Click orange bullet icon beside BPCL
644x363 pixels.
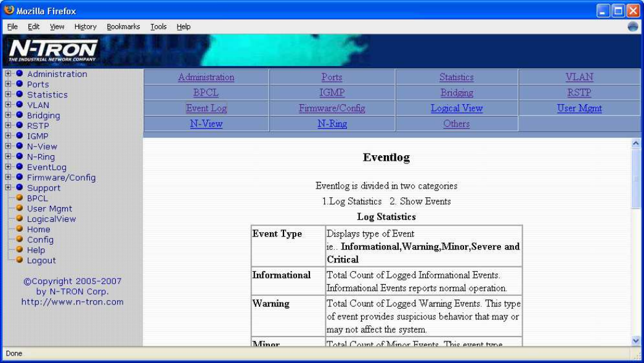pos(19,197)
